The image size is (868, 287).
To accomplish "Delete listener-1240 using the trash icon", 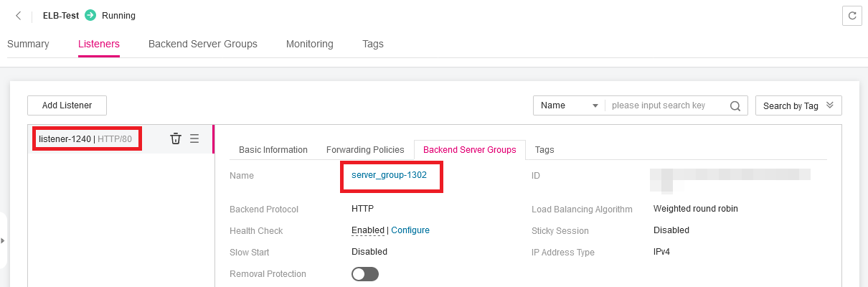I will point(175,138).
